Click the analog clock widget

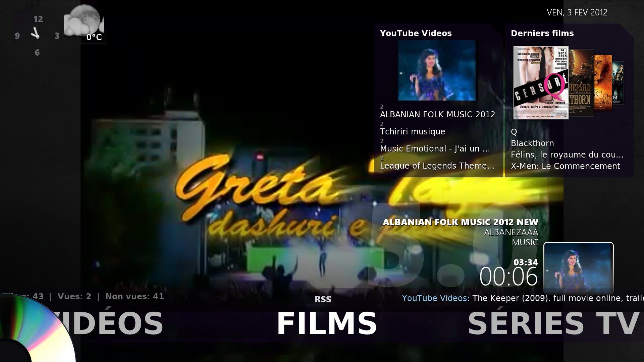[37, 35]
